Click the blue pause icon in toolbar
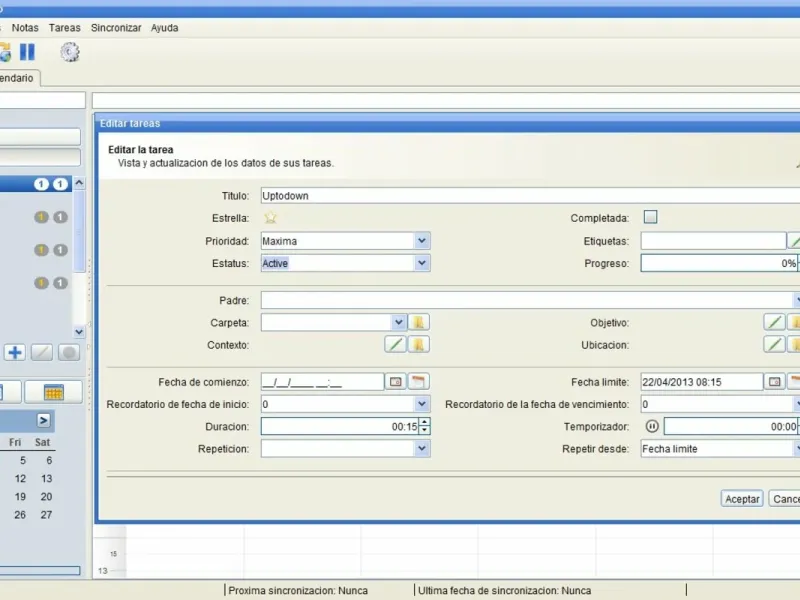 27,52
